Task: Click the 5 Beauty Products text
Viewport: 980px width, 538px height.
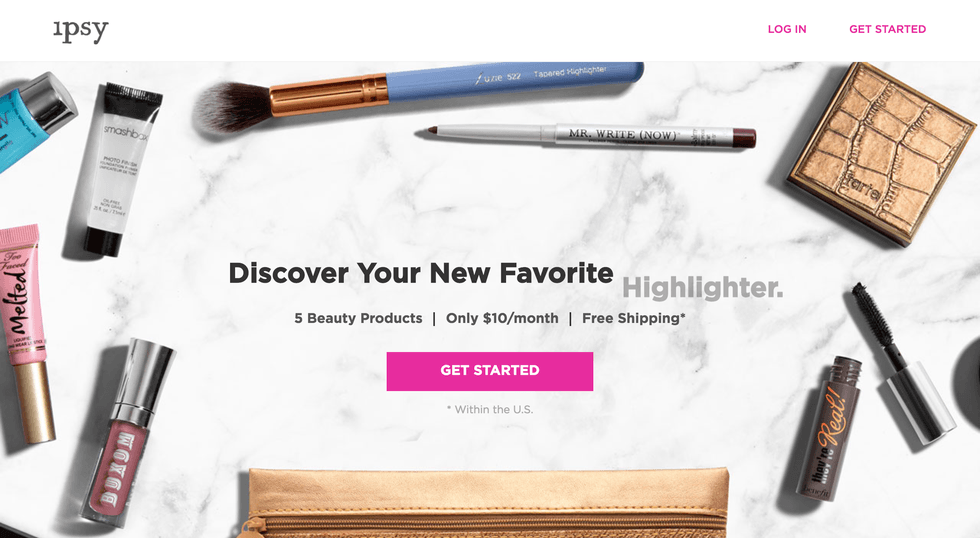Action: 358,319
